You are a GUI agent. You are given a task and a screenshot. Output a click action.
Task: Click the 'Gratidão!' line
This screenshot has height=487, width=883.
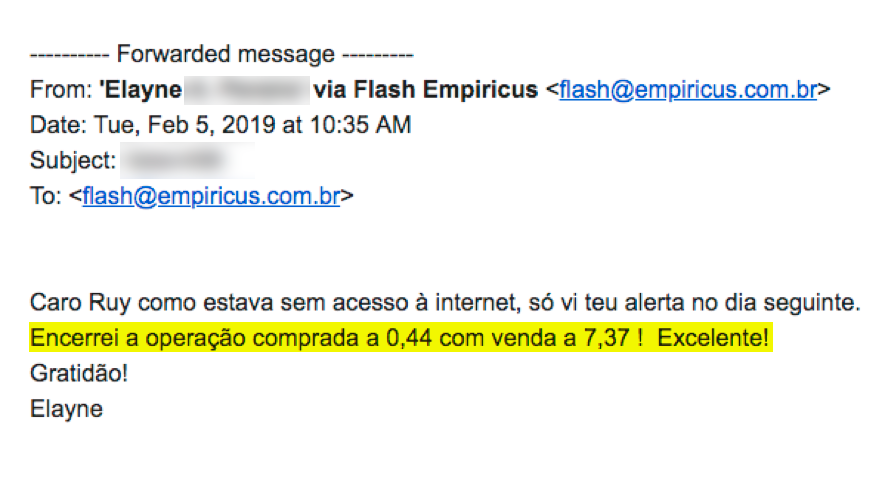(x=79, y=374)
